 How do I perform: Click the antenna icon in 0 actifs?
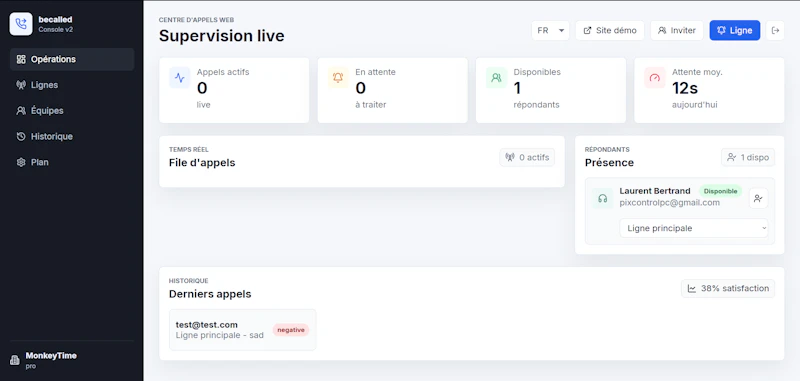[x=510, y=158]
